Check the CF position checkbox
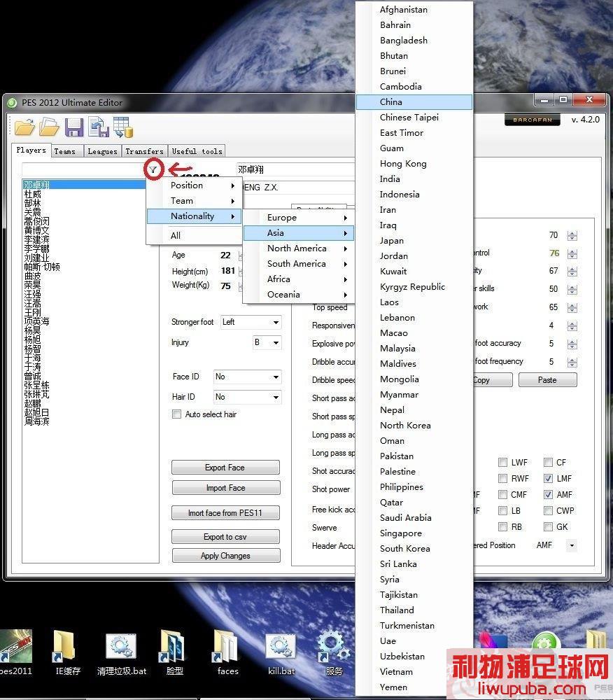The image size is (613, 700). [549, 463]
